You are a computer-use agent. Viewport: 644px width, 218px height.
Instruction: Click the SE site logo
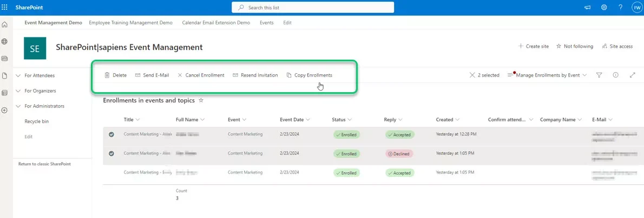35,48
